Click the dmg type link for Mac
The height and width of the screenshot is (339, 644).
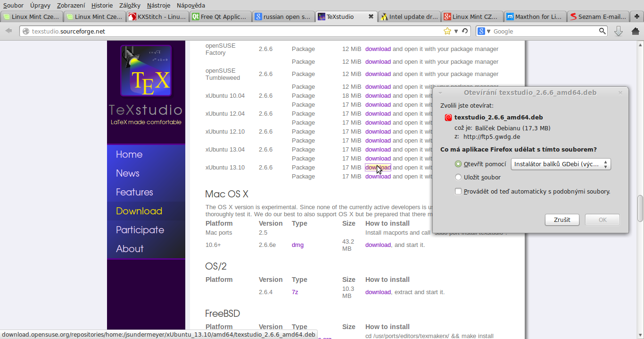pyautogui.click(x=297, y=245)
